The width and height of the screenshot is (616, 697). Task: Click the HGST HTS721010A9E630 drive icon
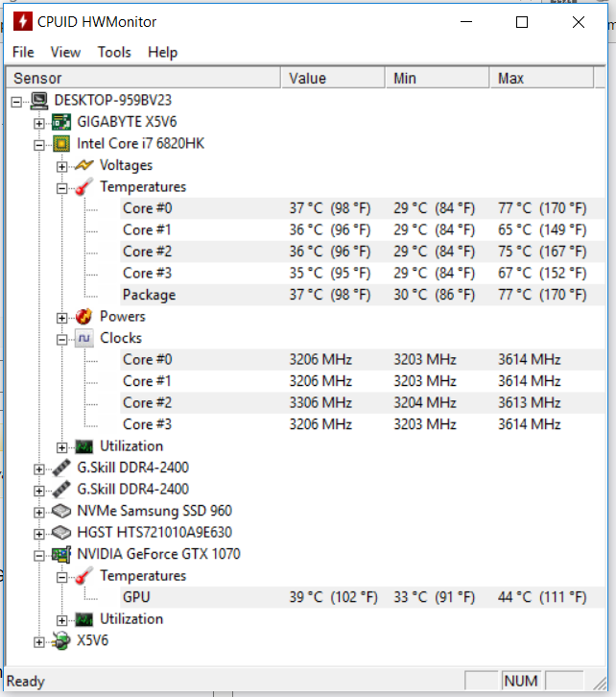(x=61, y=533)
